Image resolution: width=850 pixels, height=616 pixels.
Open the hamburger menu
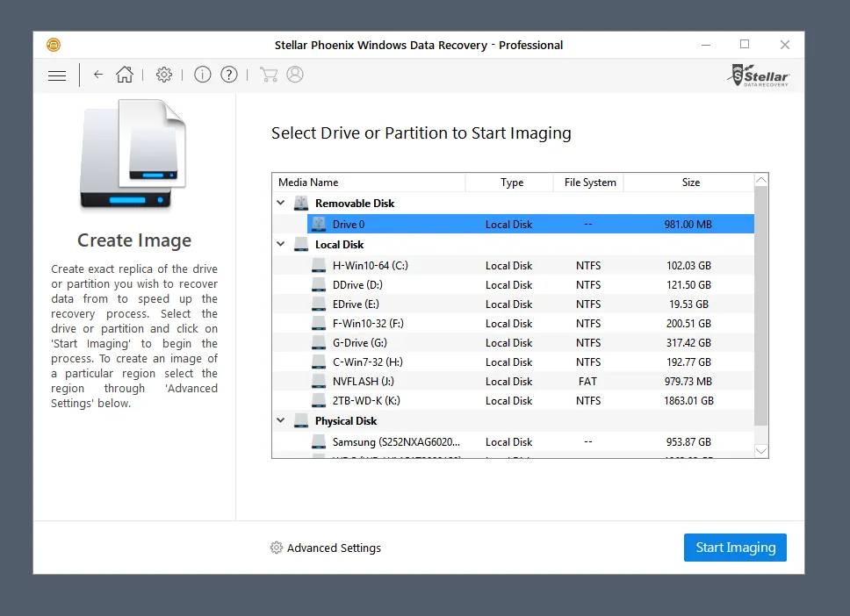(57, 75)
